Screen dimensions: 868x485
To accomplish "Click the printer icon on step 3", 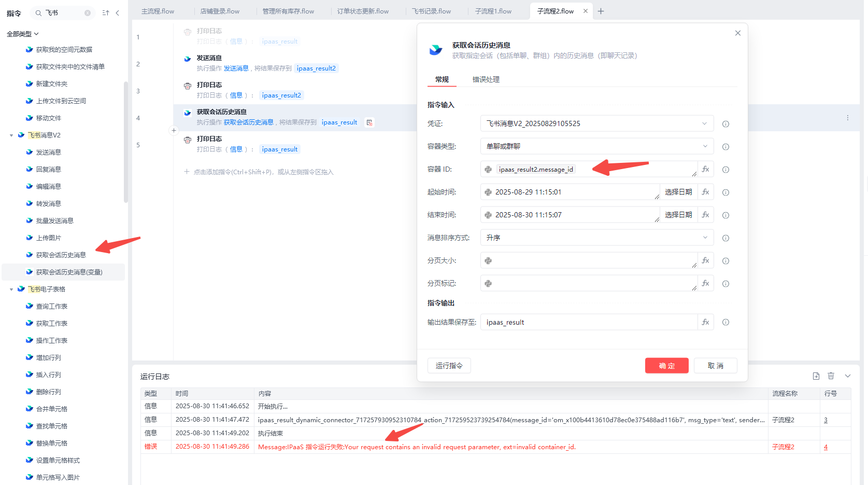I will [x=188, y=86].
